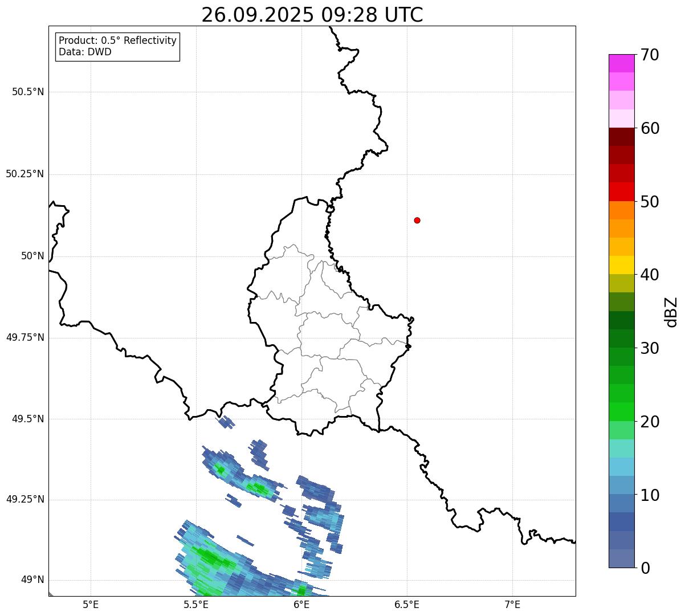Click the colorbar tick label 40

(650, 275)
